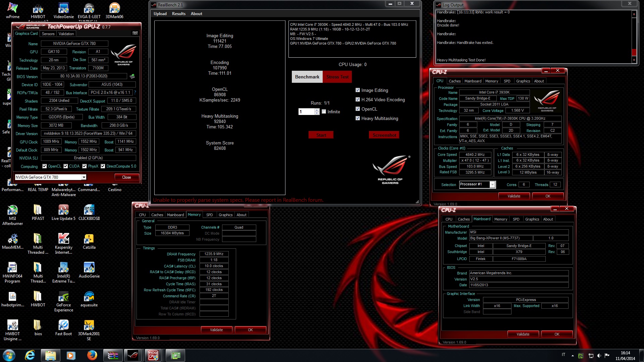Open the CLICKBIOSII desktop icon
644x362 pixels.
coord(89,213)
